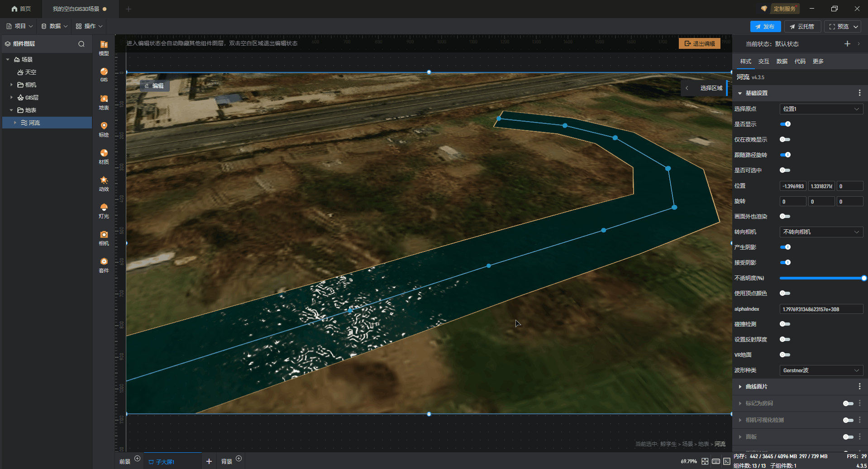Adjust the 不透明度(%) slider
This screenshot has width=868, height=469.
[x=821, y=278]
